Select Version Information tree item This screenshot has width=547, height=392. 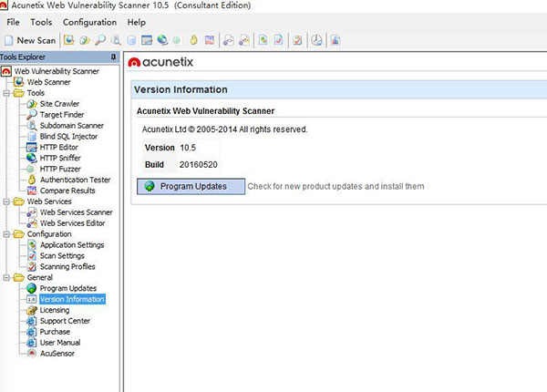[72, 299]
